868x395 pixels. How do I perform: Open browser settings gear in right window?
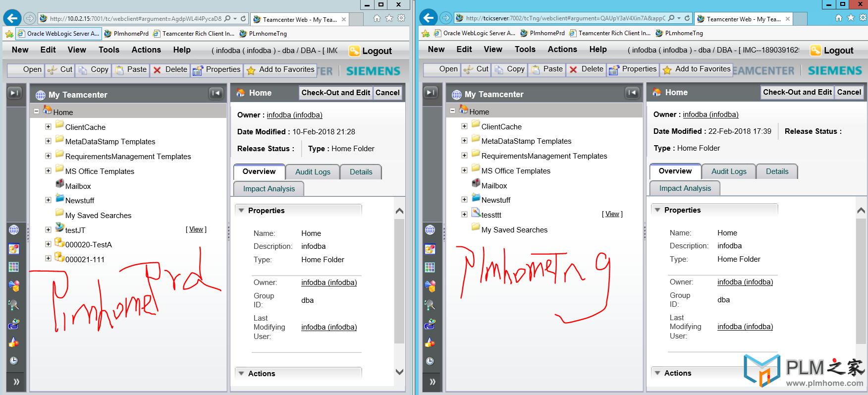pos(863,18)
